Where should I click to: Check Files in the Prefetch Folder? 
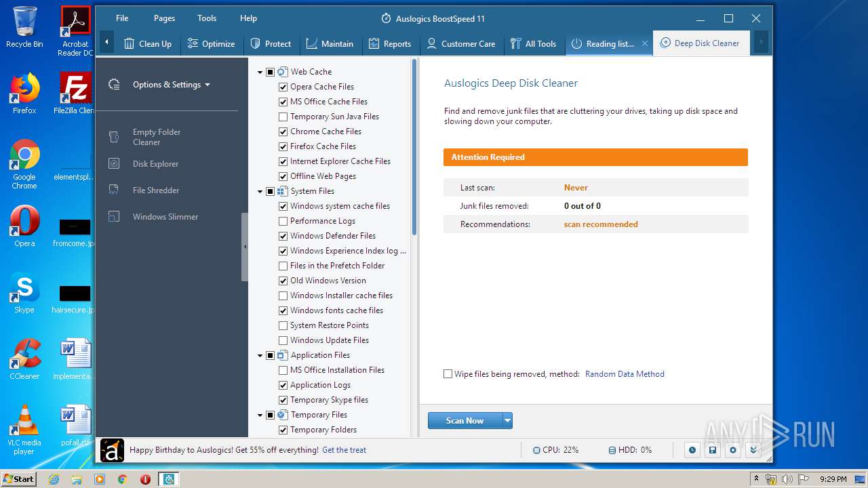coord(283,266)
